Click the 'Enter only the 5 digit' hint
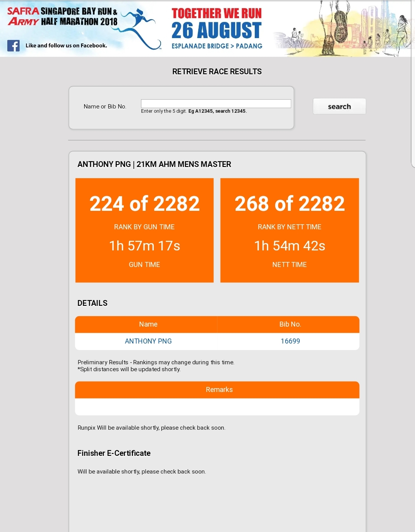Image resolution: width=415 pixels, height=532 pixels. (194, 111)
